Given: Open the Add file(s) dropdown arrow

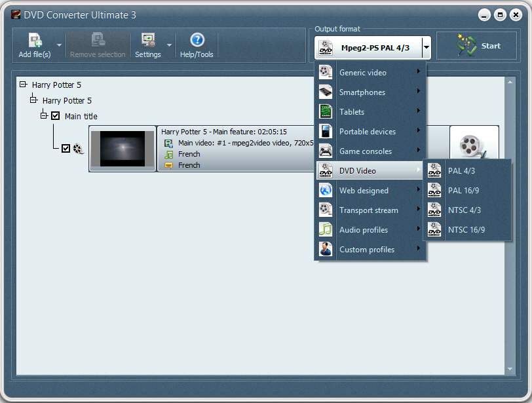Looking at the screenshot, I should tap(59, 45).
